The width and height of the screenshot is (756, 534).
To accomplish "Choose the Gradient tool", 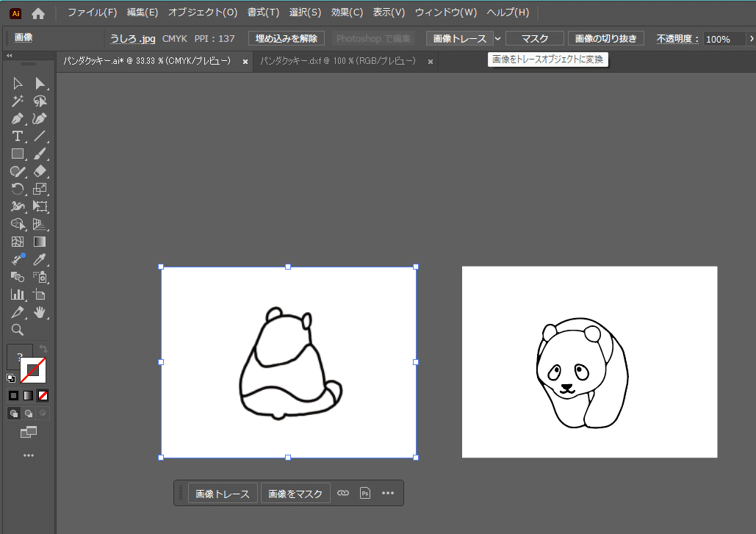I will pos(40,242).
